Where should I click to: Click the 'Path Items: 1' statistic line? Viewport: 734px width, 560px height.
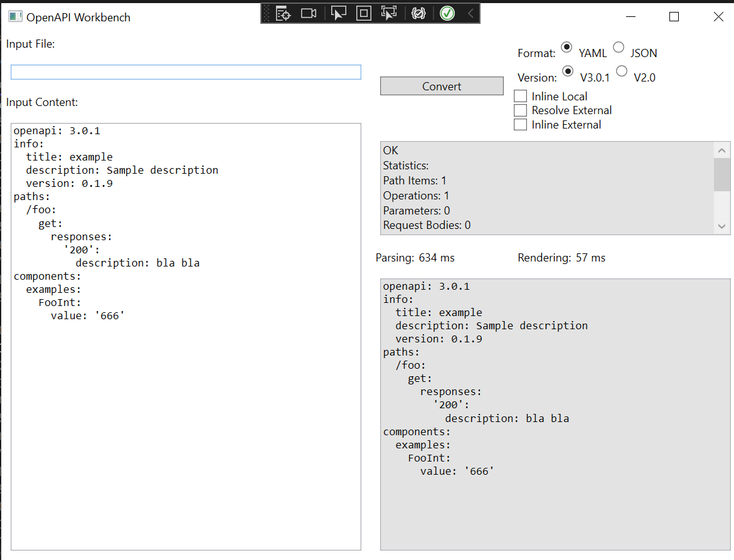coord(414,181)
